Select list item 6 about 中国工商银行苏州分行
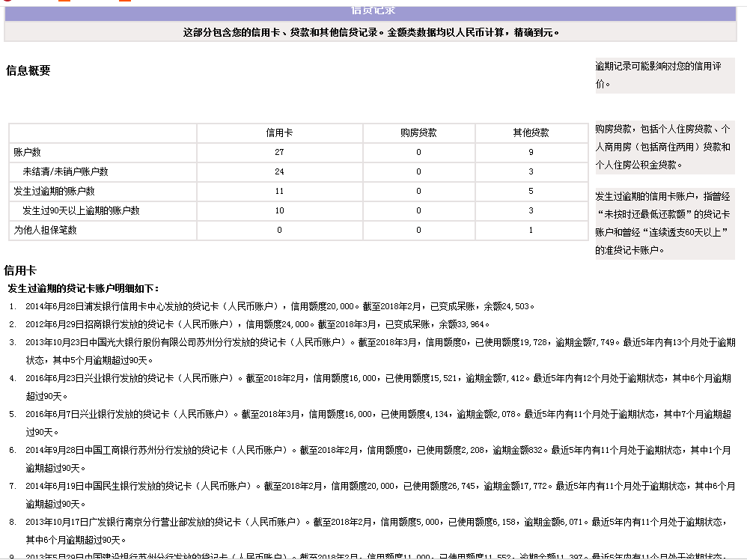 [378, 459]
